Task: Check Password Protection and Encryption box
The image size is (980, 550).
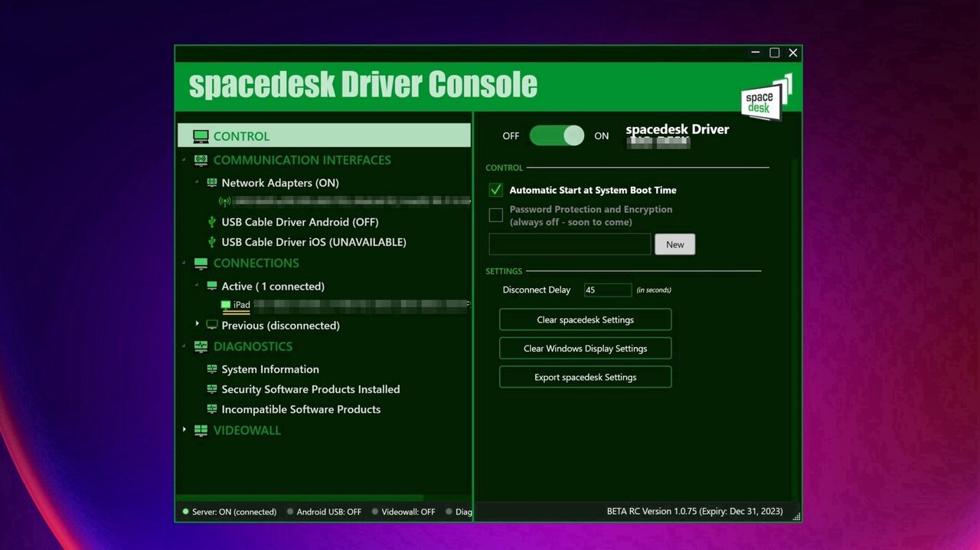Action: click(496, 215)
